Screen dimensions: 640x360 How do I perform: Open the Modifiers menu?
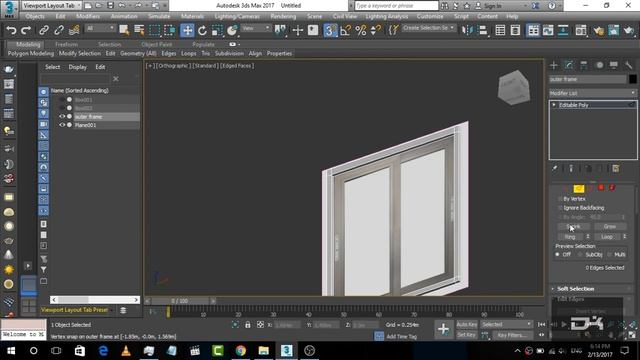(x=88, y=16)
